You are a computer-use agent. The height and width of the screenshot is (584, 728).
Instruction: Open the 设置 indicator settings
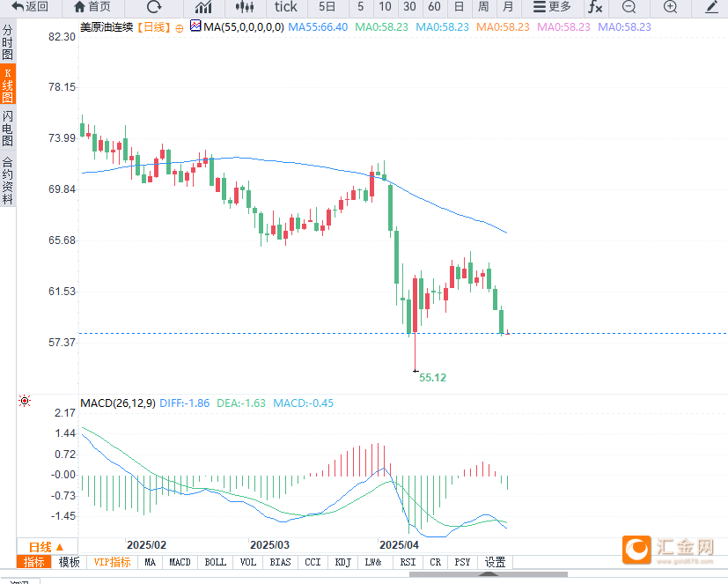(495, 562)
